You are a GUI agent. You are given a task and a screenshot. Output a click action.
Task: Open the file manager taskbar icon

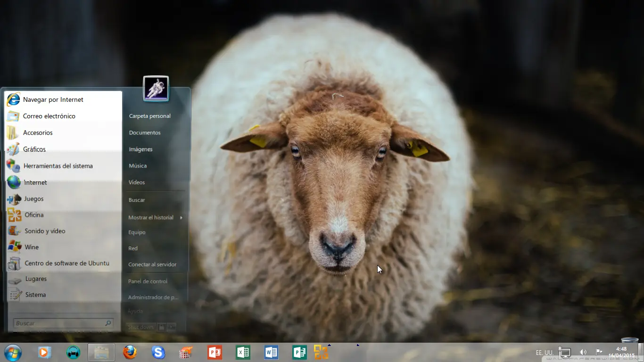(x=101, y=353)
